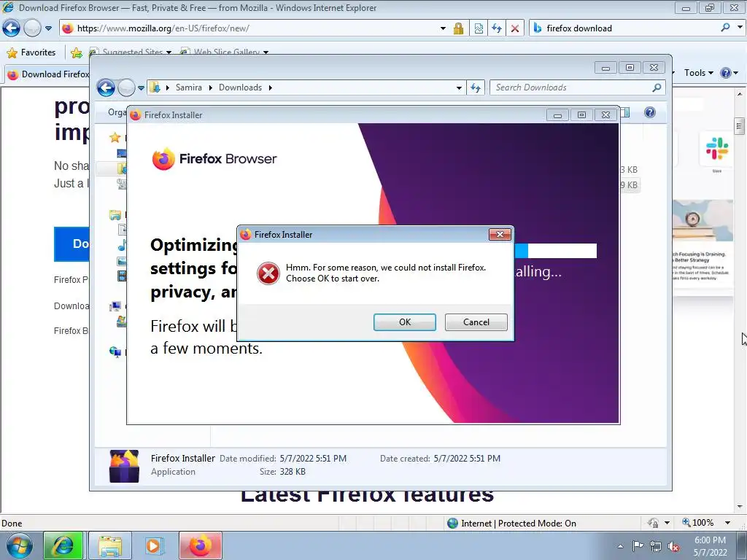Click the Explorer back arrow in Downloads window
The height and width of the screenshot is (560, 747).
pos(106,87)
